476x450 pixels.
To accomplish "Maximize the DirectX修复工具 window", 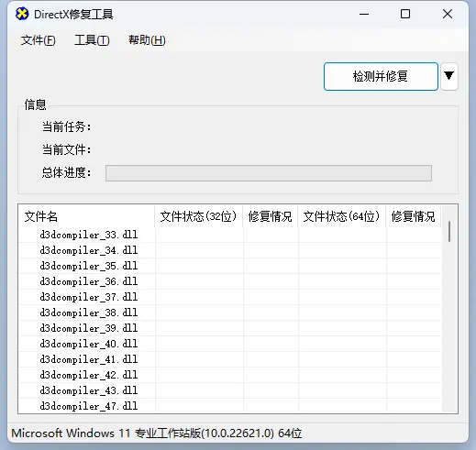I will click(405, 14).
